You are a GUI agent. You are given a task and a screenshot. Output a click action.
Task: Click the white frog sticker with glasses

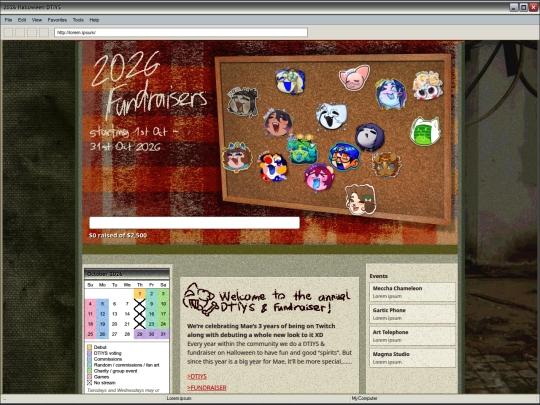coord(290,81)
